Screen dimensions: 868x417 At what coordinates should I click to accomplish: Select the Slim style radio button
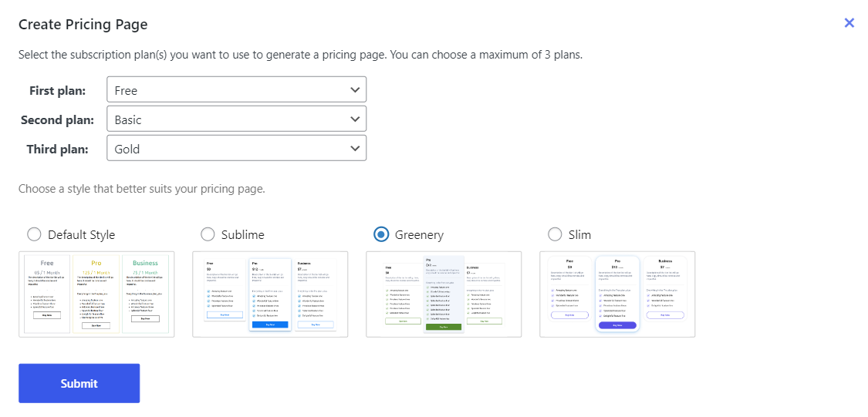[x=555, y=234]
